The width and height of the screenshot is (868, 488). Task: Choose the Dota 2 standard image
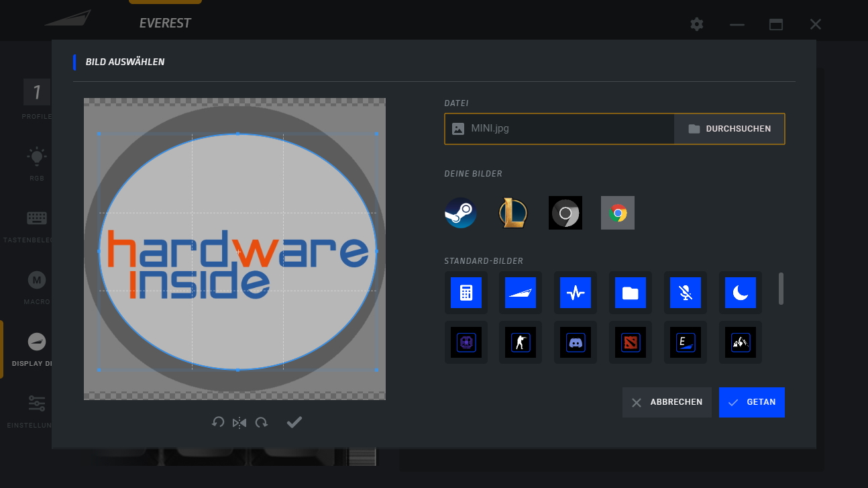click(631, 342)
